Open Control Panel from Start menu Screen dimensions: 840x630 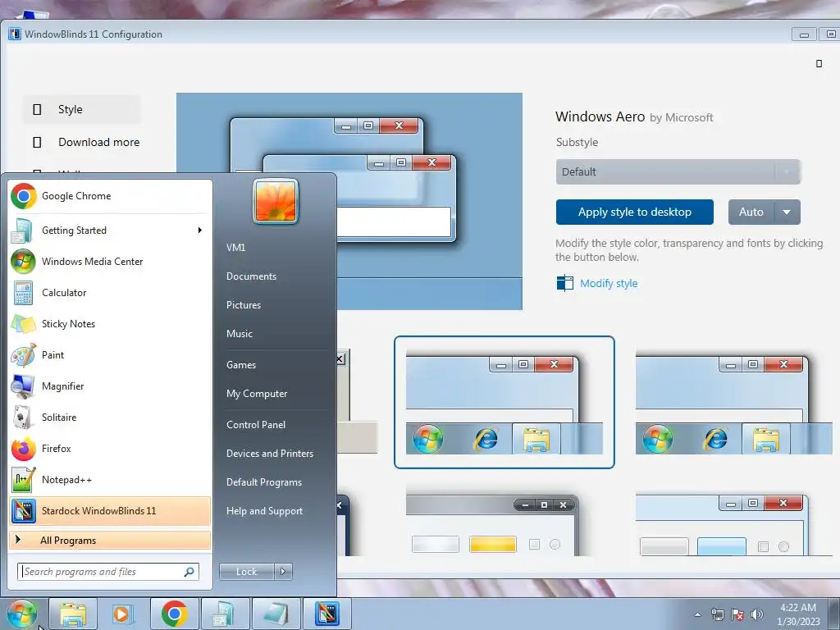point(256,425)
